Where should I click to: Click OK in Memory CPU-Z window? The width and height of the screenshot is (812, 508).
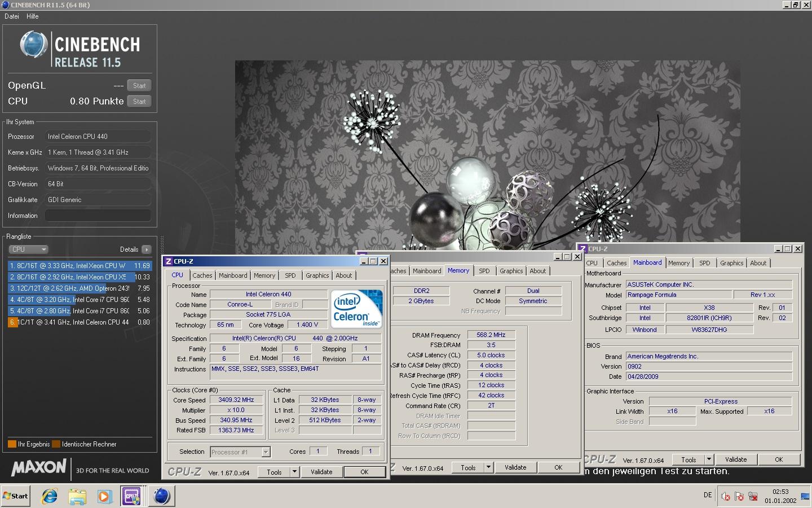tap(558, 468)
